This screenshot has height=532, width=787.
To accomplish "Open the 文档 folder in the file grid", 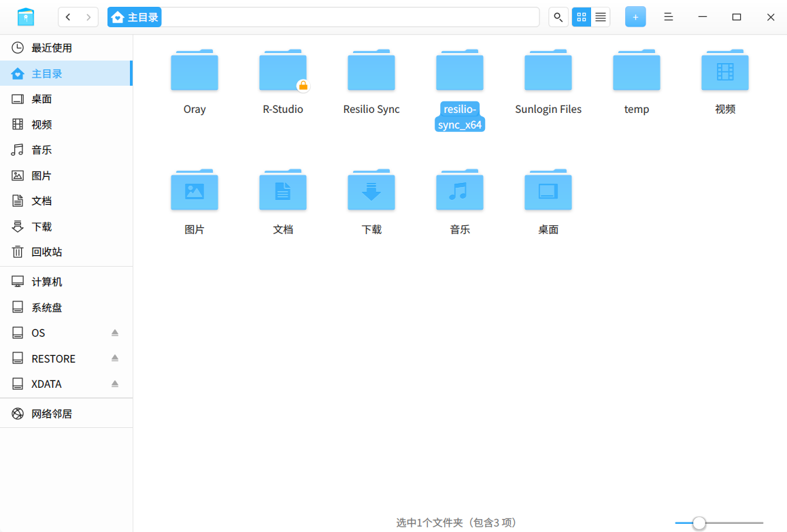I will click(x=282, y=190).
